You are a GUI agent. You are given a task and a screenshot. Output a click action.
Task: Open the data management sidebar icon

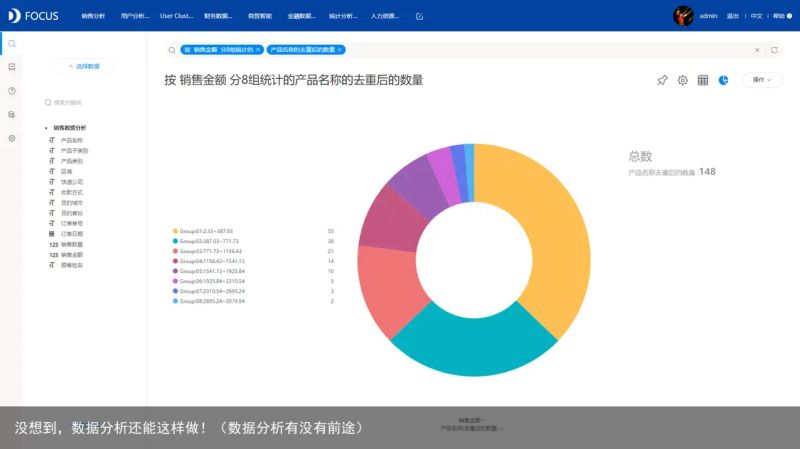tap(12, 114)
